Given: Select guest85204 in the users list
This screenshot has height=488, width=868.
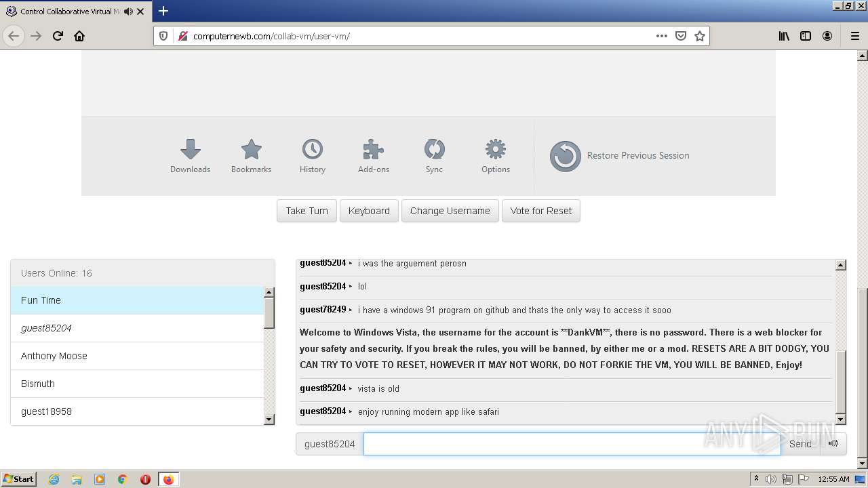Looking at the screenshot, I should coord(137,328).
